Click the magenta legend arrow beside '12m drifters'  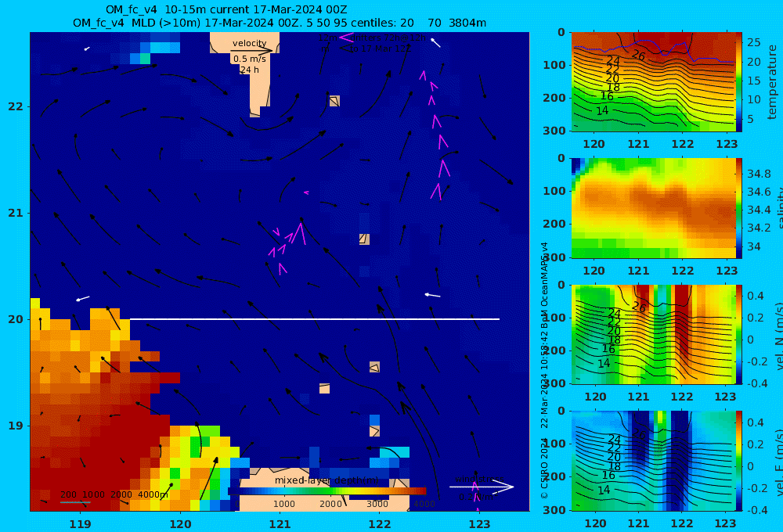point(345,37)
